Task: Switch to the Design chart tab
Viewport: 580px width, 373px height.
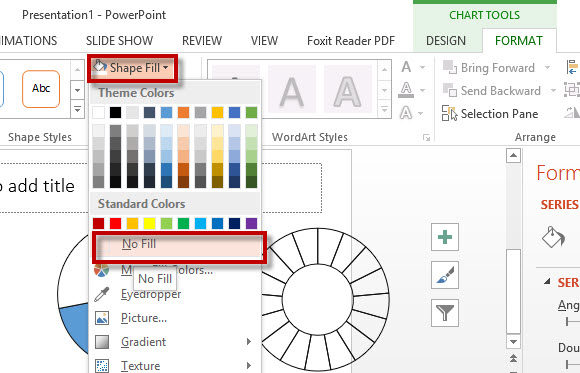Action: click(446, 41)
